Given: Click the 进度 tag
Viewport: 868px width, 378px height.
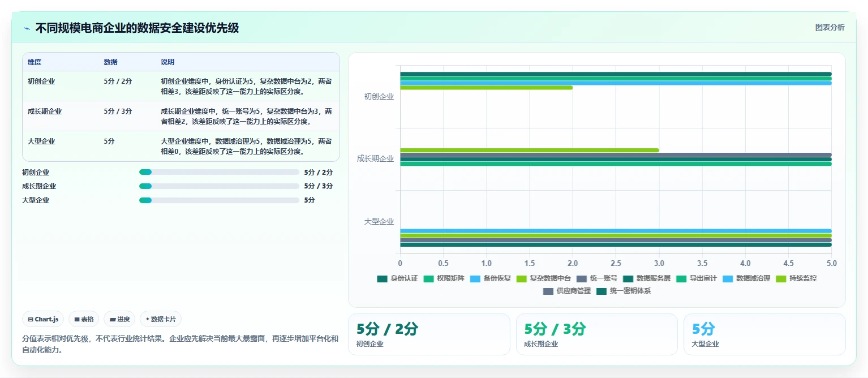Looking at the screenshot, I should (119, 319).
